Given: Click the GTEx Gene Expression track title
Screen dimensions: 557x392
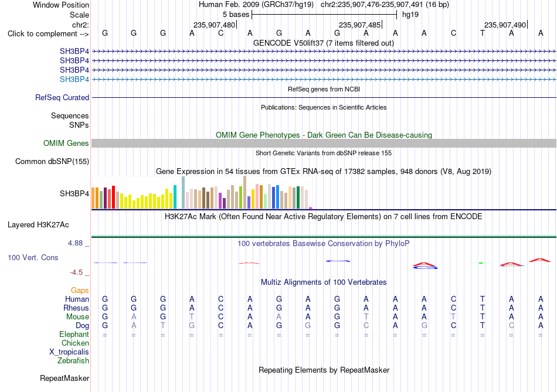Looking at the screenshot, I should [324, 172].
